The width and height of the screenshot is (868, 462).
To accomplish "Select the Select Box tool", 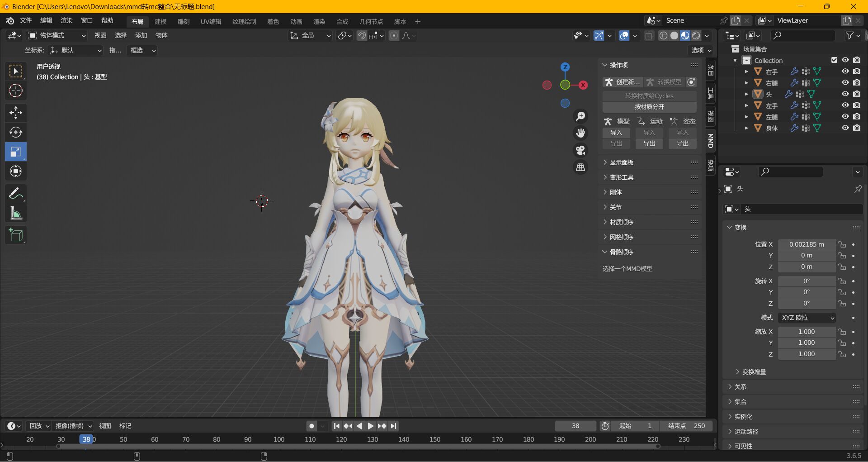I will coord(16,71).
